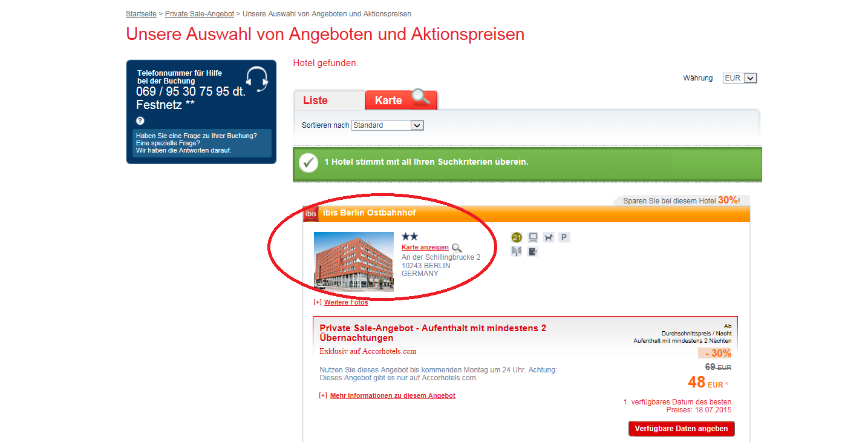Click hotel name ibis Berlin Ostbahnhof
This screenshot has width=868, height=442.
click(x=369, y=213)
